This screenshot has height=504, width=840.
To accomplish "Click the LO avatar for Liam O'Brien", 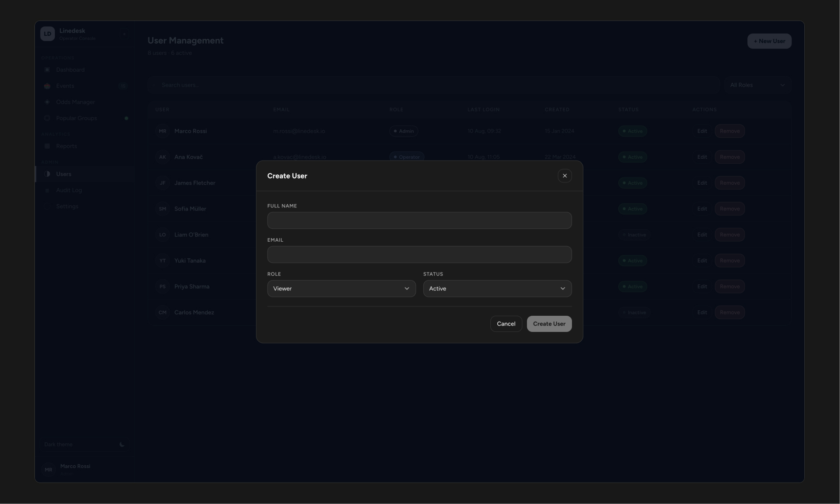I will 162,235.
